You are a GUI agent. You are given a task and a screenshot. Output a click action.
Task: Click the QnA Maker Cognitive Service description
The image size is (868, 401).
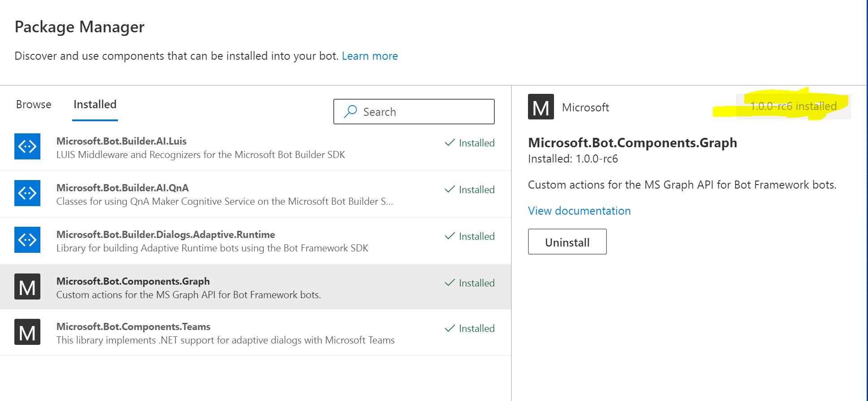225,202
